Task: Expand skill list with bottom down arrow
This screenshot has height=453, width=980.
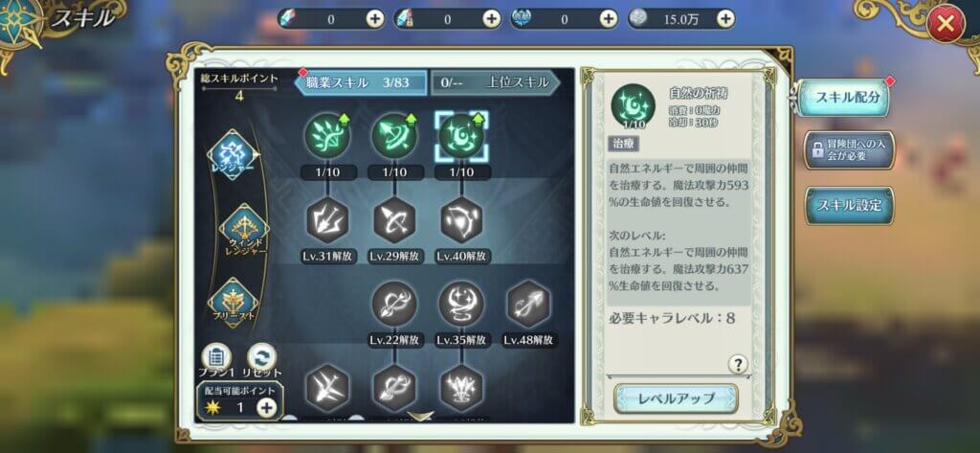Action: [420, 415]
